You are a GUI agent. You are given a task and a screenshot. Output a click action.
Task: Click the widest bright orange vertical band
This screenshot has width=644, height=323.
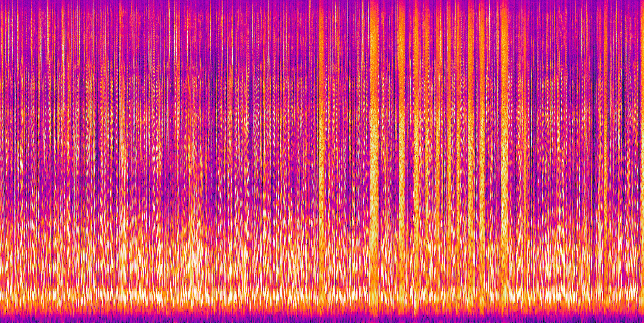(374, 125)
